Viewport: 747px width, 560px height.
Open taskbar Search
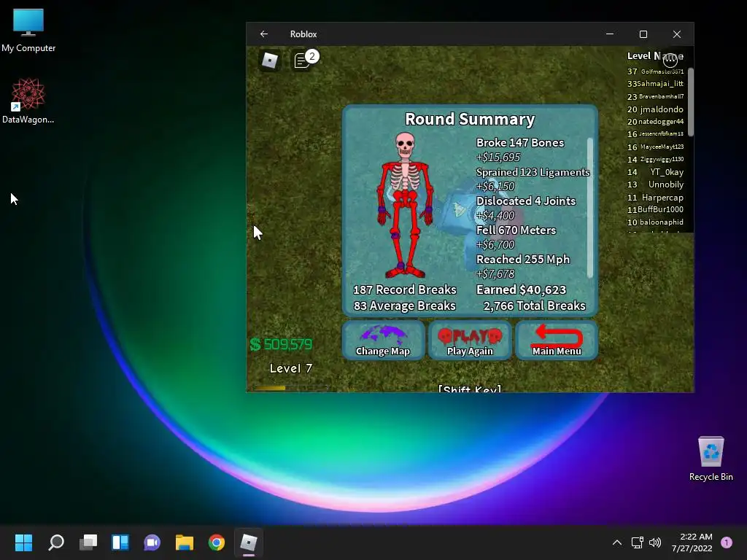pyautogui.click(x=56, y=542)
